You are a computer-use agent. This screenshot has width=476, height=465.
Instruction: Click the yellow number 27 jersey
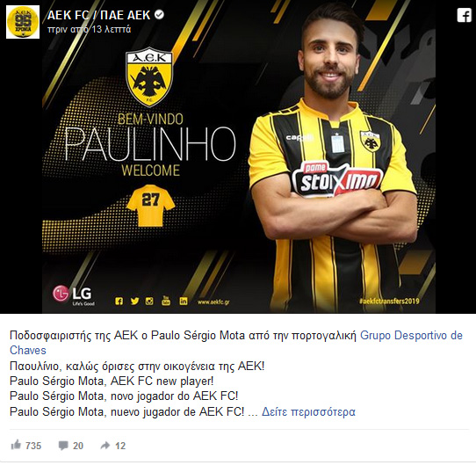tap(151, 206)
